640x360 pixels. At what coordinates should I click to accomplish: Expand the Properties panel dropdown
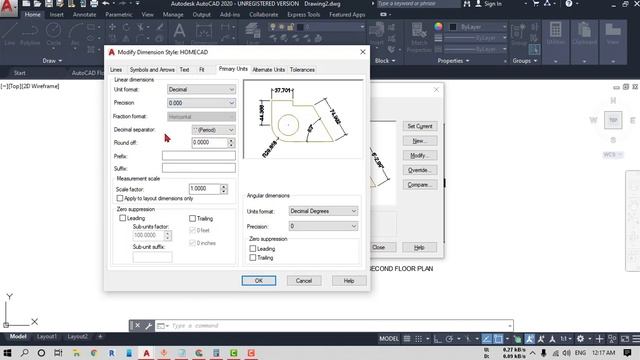coord(453,60)
